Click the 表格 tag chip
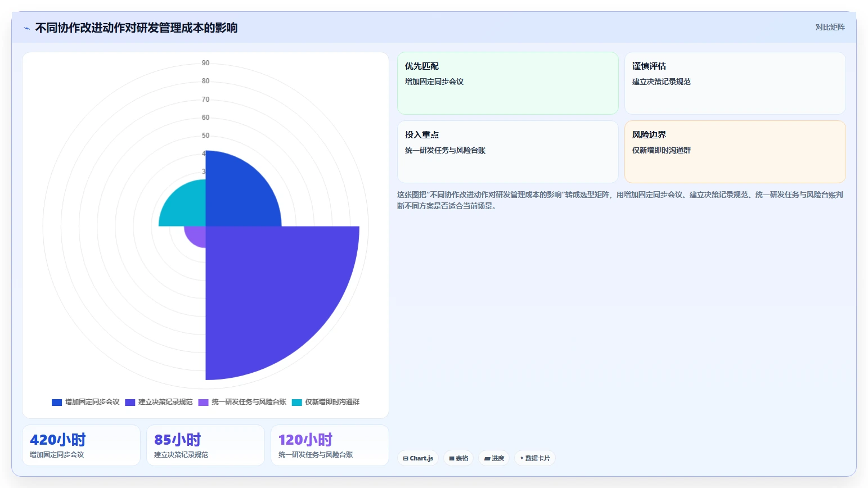Viewport: 868px width, 488px height. click(x=458, y=458)
